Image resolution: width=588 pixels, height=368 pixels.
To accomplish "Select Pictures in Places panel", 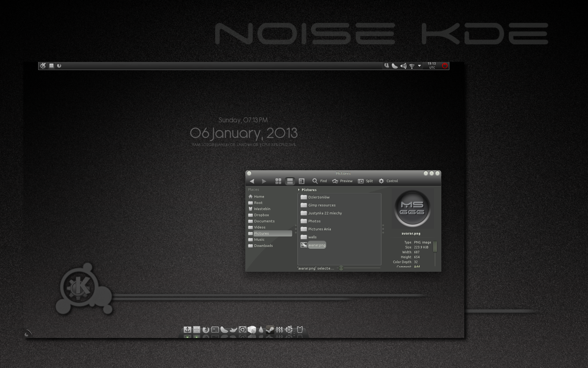I will 270,233.
